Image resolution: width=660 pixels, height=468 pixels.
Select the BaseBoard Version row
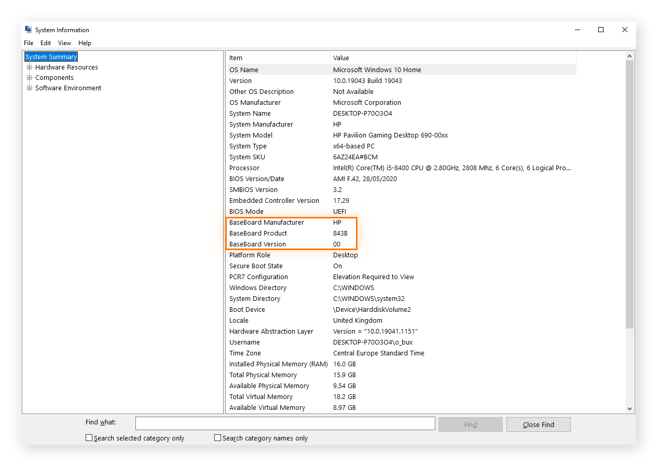click(x=402, y=245)
